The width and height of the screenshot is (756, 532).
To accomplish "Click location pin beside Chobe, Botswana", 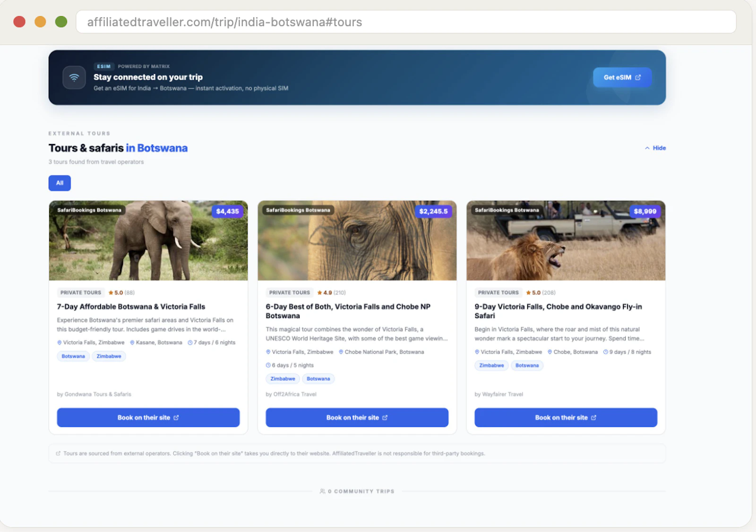I will pyautogui.click(x=550, y=352).
